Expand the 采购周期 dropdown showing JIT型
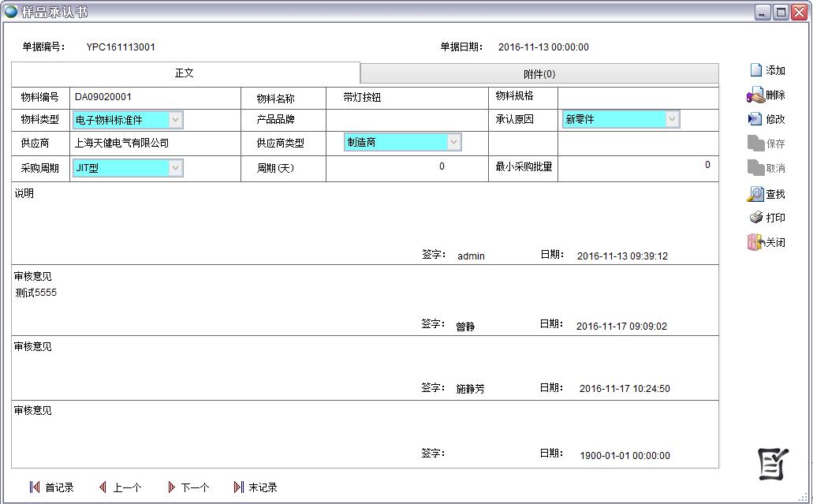Image resolution: width=813 pixels, height=504 pixels. point(175,168)
